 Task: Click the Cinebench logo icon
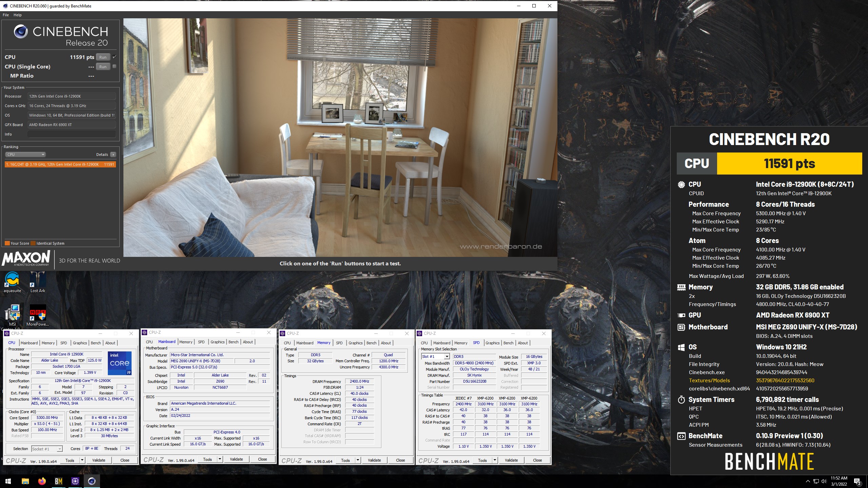(x=21, y=32)
